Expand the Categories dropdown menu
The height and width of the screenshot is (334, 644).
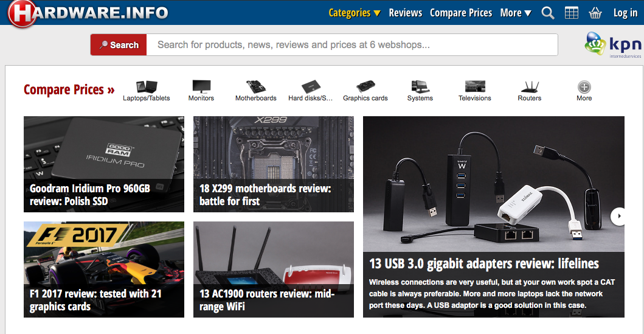point(355,13)
